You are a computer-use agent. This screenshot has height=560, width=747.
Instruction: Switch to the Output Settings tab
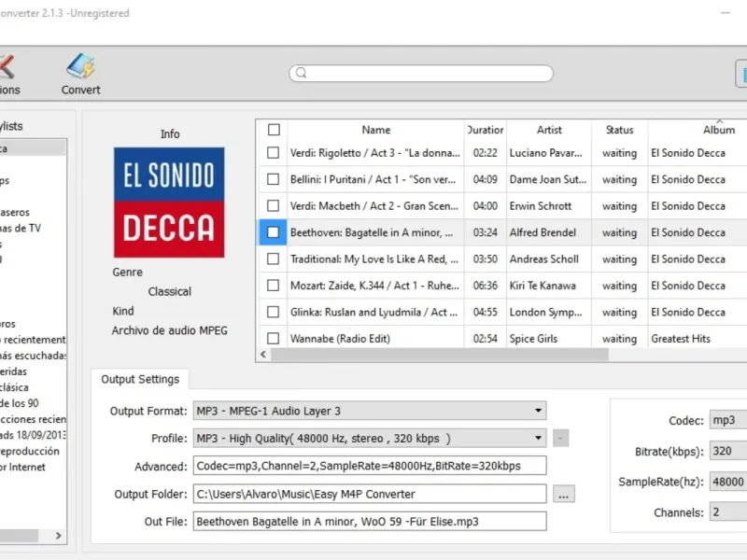pyautogui.click(x=140, y=379)
